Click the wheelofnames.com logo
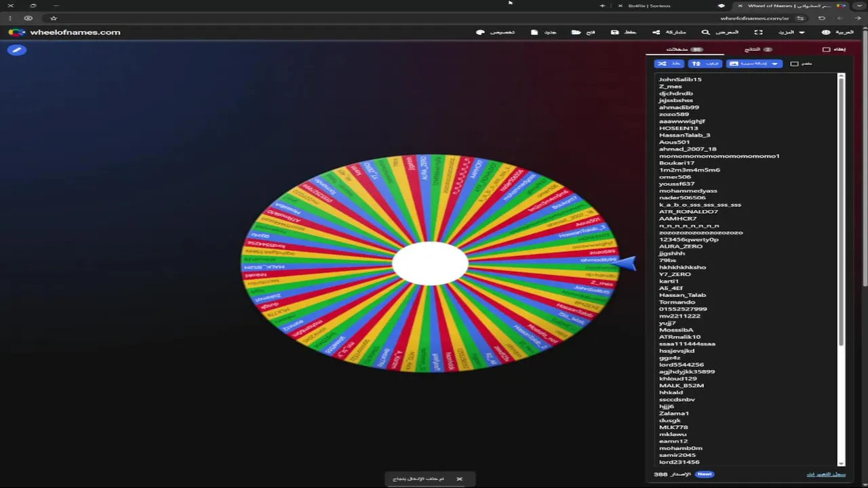The height and width of the screenshot is (488, 868). pyautogui.click(x=64, y=32)
